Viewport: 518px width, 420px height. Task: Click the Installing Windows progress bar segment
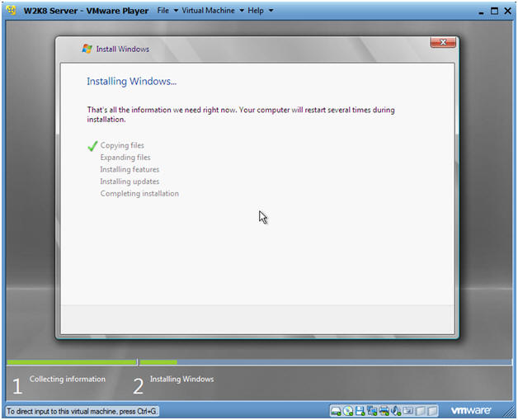point(326,362)
